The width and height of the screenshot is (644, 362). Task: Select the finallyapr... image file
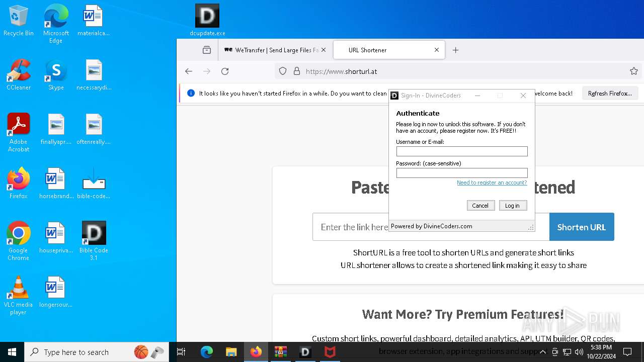tap(56, 130)
